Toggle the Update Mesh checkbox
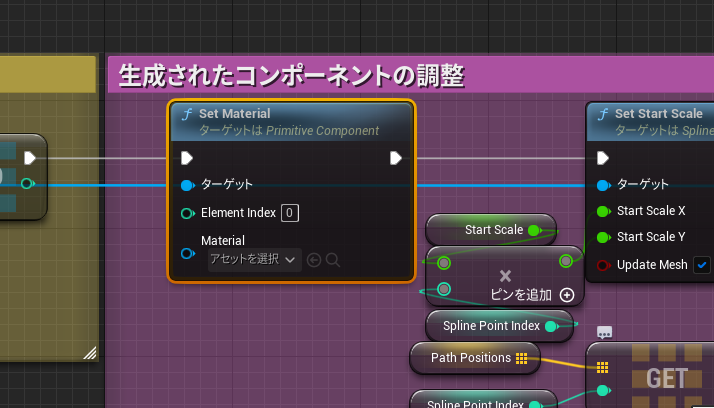This screenshot has width=714, height=408. tap(702, 265)
